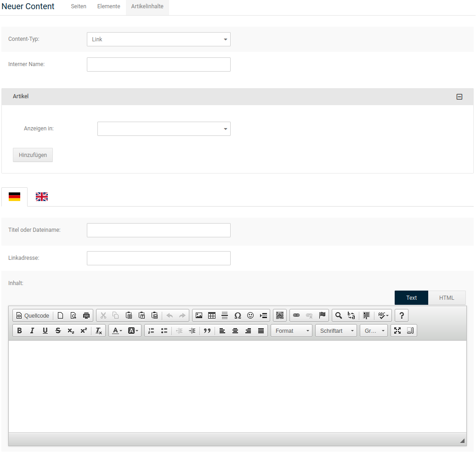Maximize the editor to fullscreen
476x454 pixels.
point(397,331)
